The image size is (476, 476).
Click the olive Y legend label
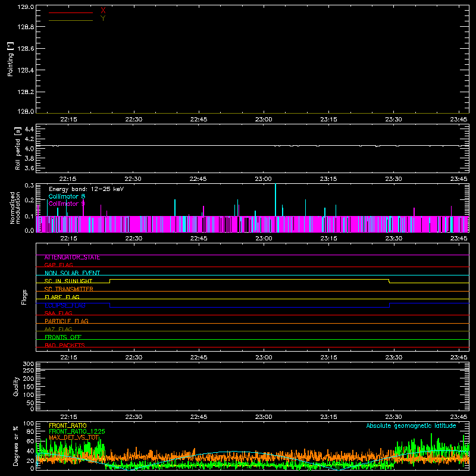(x=103, y=18)
